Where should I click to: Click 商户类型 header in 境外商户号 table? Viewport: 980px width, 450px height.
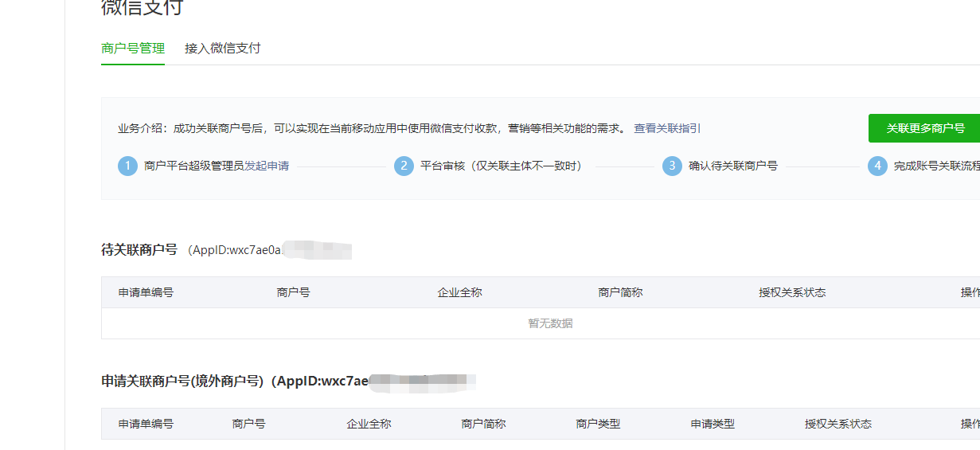598,424
